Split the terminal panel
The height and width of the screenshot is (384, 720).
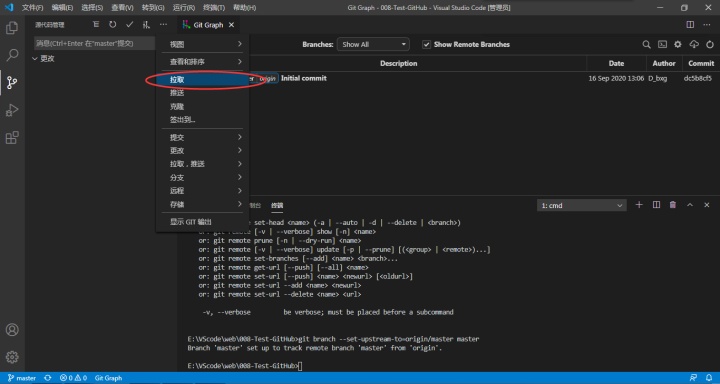(656, 205)
